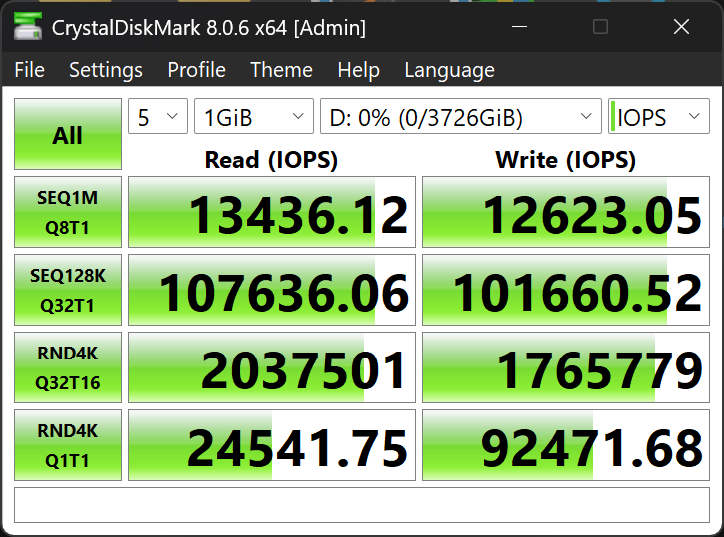The image size is (724, 537).
Task: Start the SEQ128K Q32T1 test
Action: (x=68, y=290)
